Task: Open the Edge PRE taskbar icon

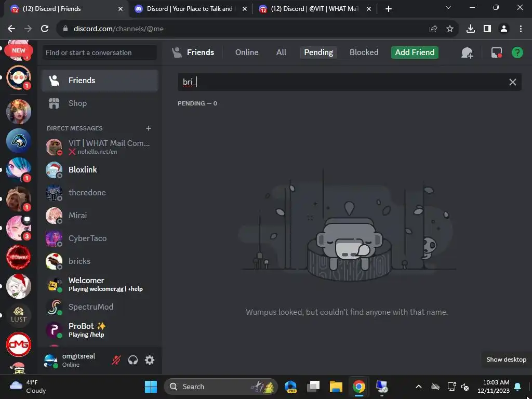Action: (x=291, y=387)
